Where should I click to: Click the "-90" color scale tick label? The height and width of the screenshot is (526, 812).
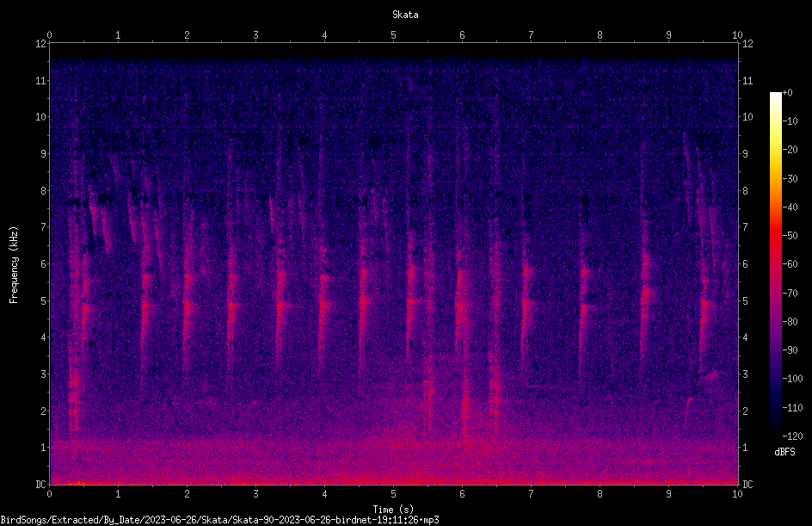(790, 350)
